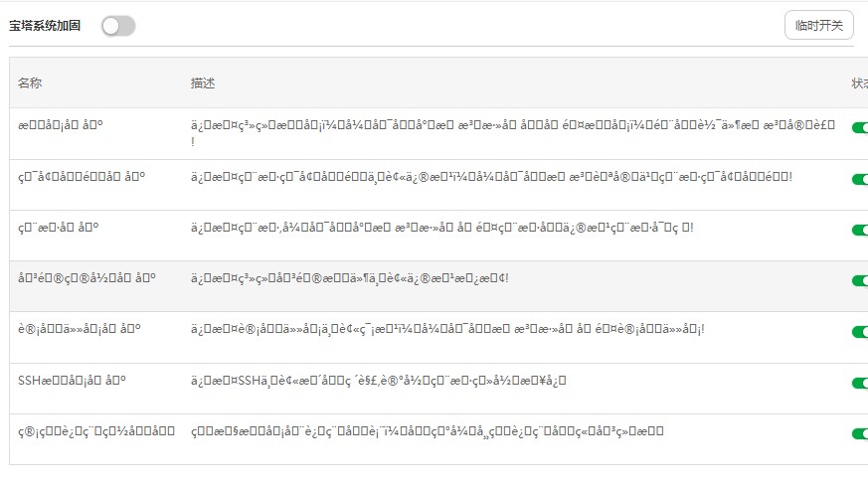The height and width of the screenshot is (486, 868).
Task: Select the row name starting with SSH
Action: (72, 381)
